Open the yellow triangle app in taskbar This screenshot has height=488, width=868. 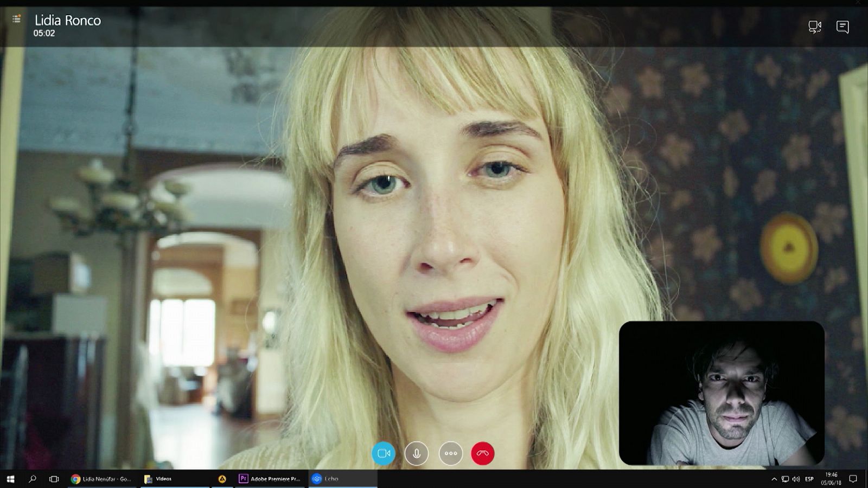click(222, 479)
